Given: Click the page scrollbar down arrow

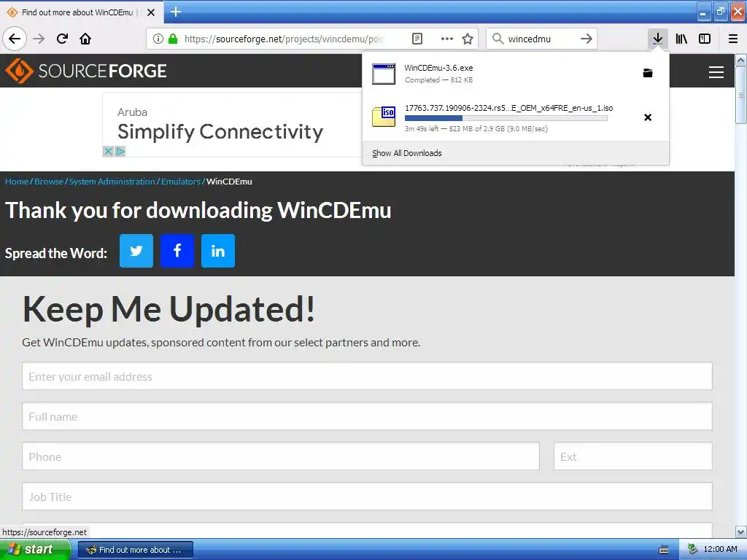Looking at the screenshot, I should click(x=741, y=532).
